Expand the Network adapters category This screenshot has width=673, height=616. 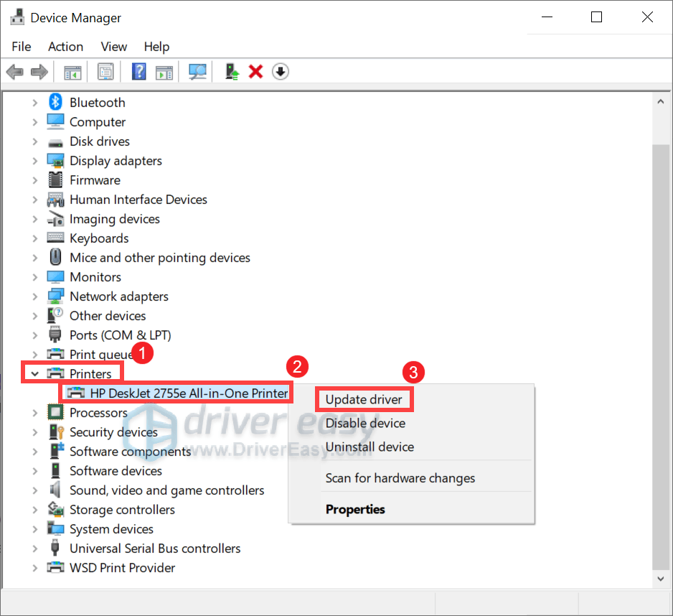tap(34, 297)
